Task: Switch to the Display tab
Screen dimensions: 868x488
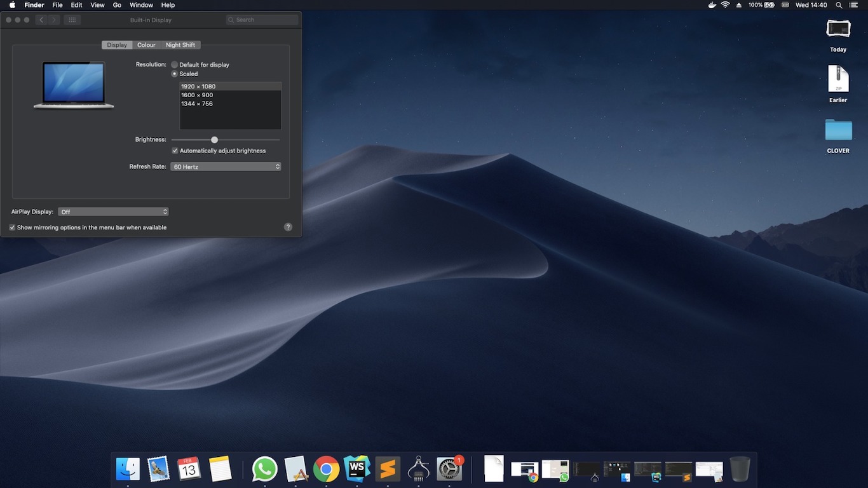Action: [x=117, y=45]
